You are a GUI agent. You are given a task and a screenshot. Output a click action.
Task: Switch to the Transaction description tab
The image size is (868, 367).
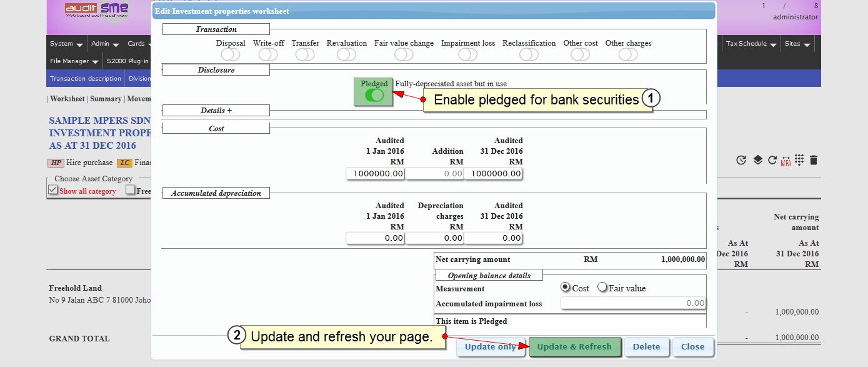pyautogui.click(x=86, y=79)
